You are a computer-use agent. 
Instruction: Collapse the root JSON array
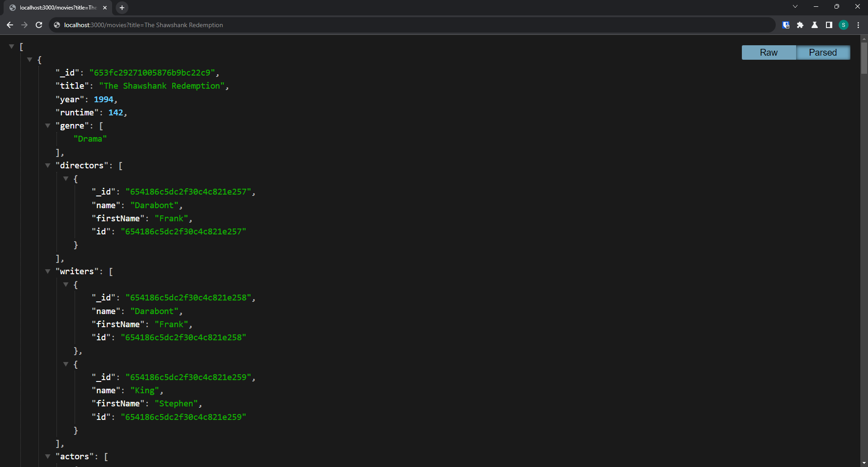pos(12,47)
